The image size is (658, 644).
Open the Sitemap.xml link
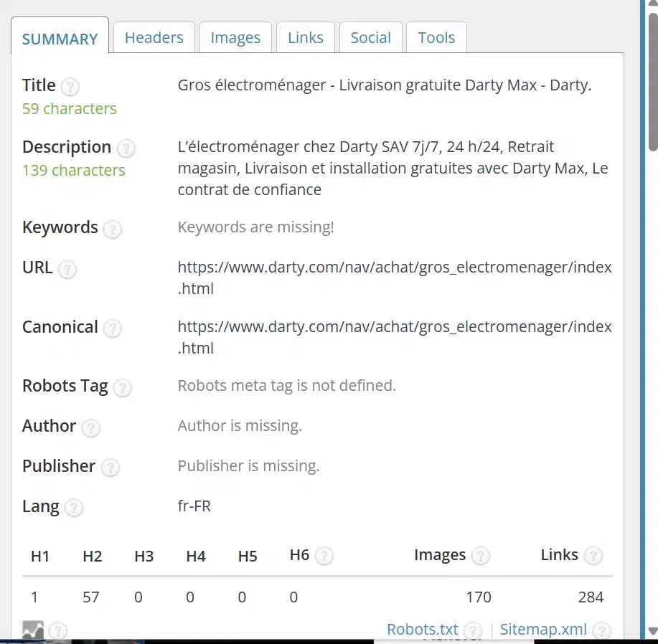pyautogui.click(x=543, y=630)
